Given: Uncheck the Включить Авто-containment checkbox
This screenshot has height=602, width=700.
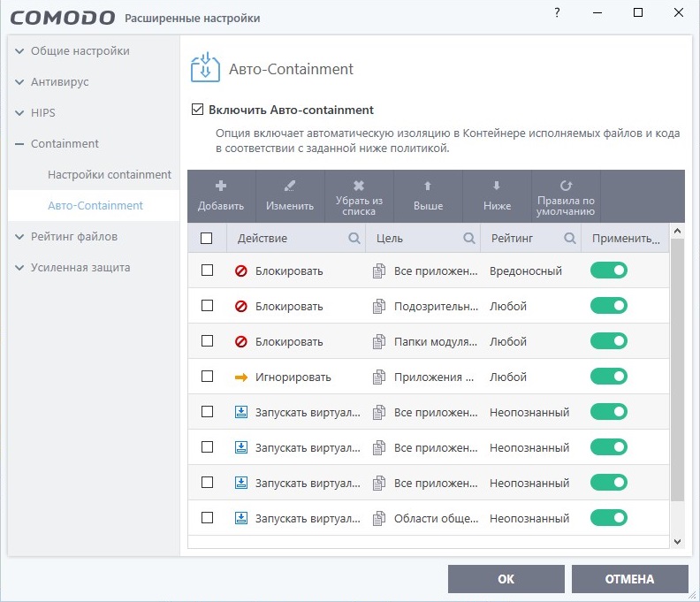Looking at the screenshot, I should pyautogui.click(x=197, y=110).
